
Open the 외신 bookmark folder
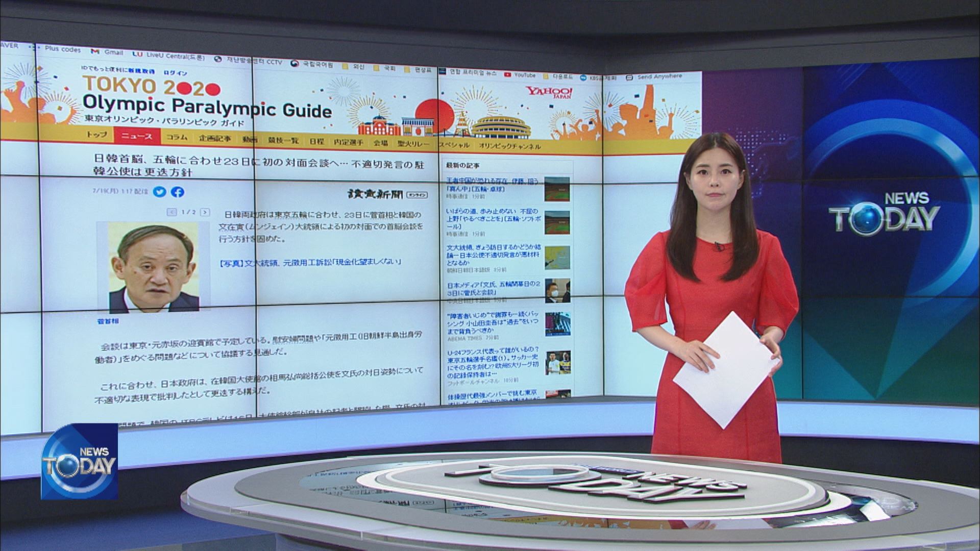(x=354, y=66)
